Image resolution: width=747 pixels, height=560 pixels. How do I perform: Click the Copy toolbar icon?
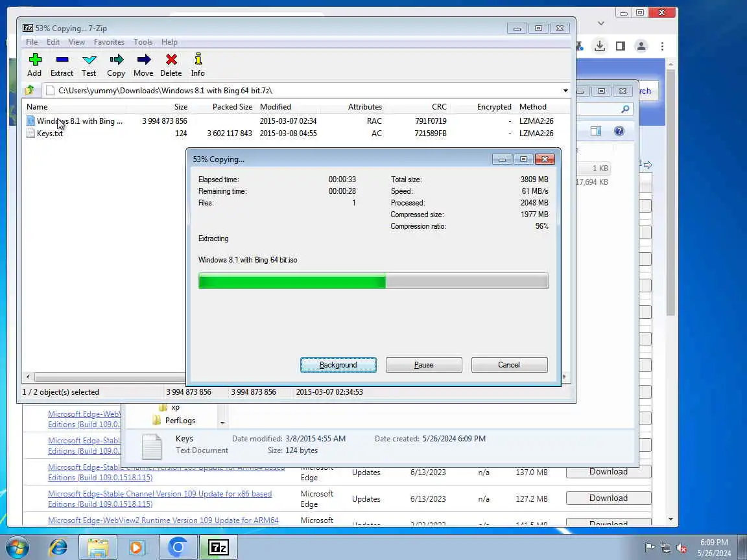(x=116, y=65)
